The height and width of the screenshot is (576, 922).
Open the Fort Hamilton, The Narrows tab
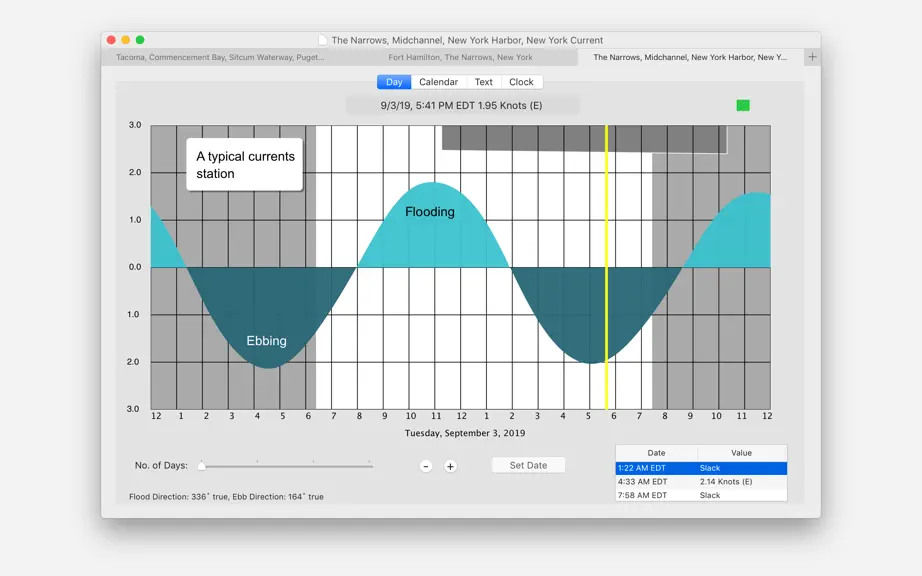click(x=460, y=57)
